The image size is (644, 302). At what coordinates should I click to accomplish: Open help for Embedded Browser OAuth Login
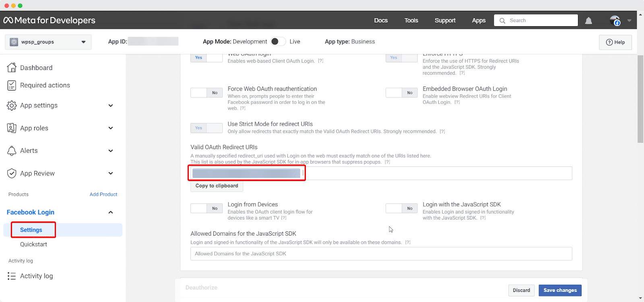457,102
